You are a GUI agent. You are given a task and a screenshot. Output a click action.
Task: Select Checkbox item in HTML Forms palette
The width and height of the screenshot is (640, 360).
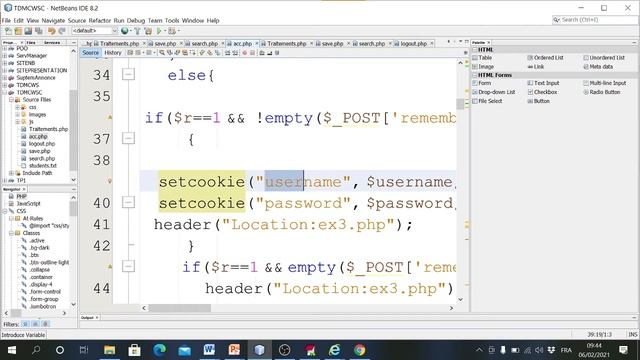pos(542,92)
